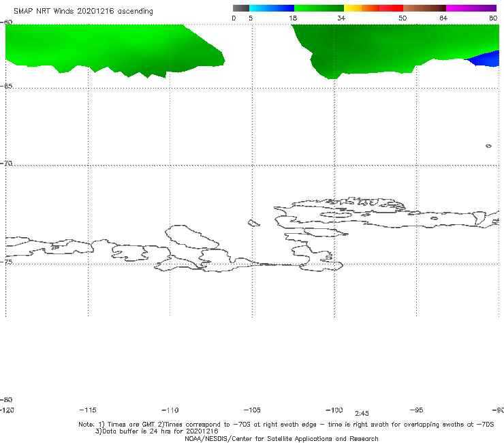
Task: Click the '-75' latitude axis label
Action: tap(6, 262)
